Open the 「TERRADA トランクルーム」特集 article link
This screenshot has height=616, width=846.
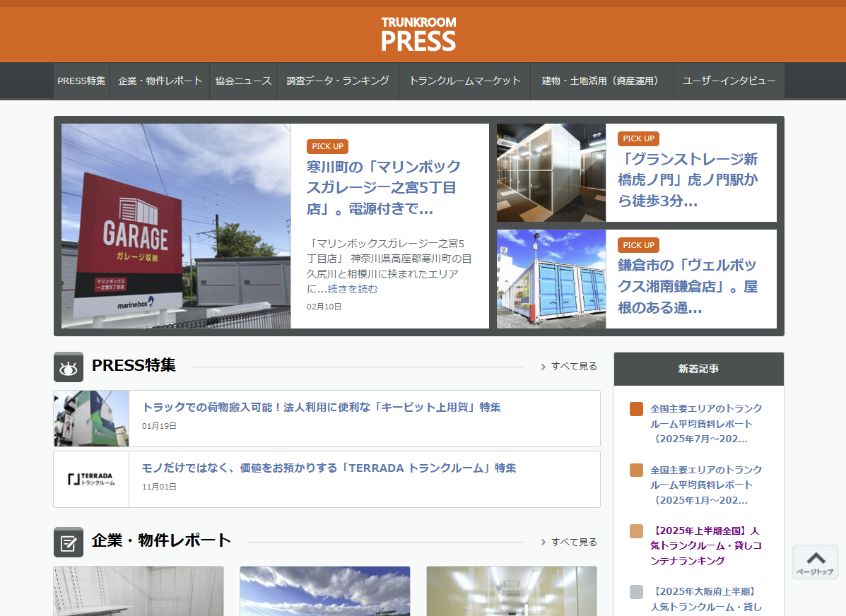point(329,468)
